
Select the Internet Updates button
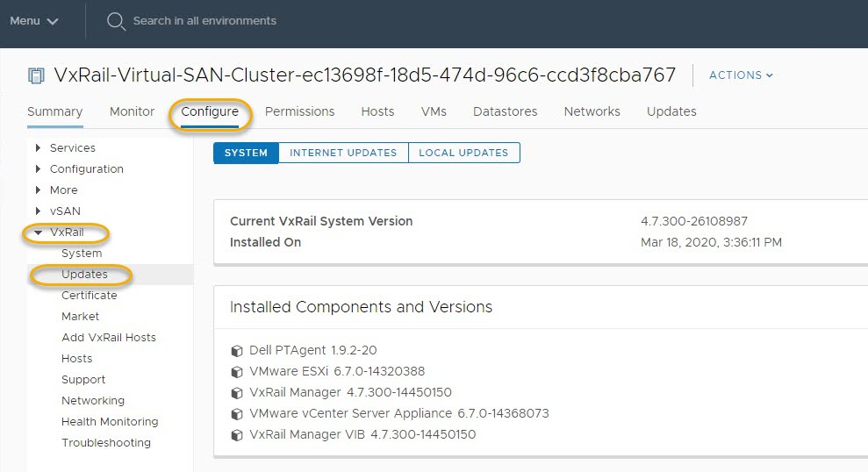343,153
